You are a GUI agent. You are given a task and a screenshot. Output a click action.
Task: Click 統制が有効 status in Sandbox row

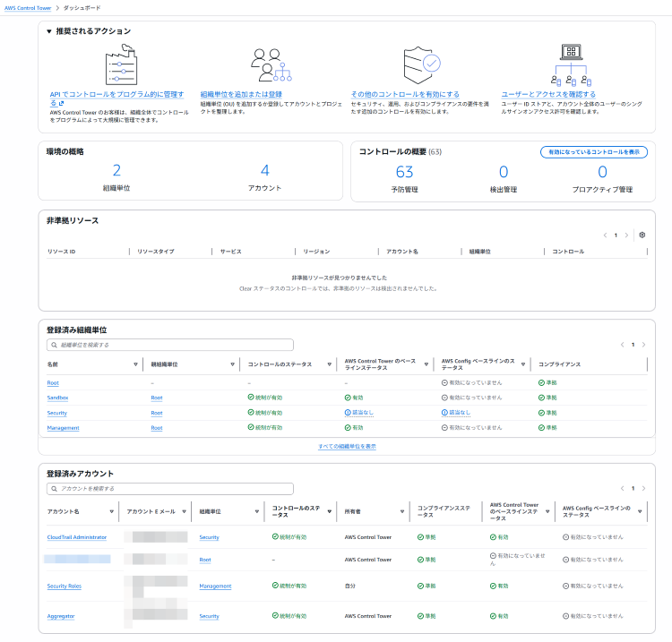coord(265,398)
